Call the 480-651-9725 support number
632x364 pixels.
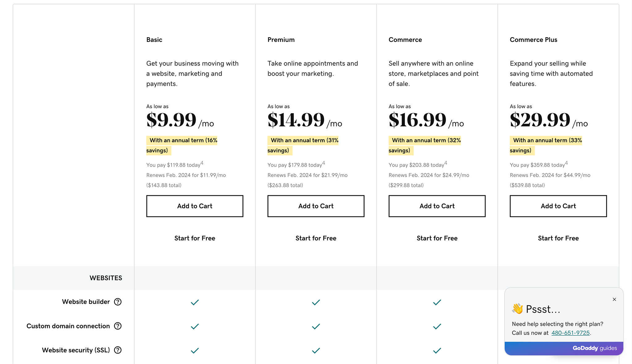pos(570,333)
